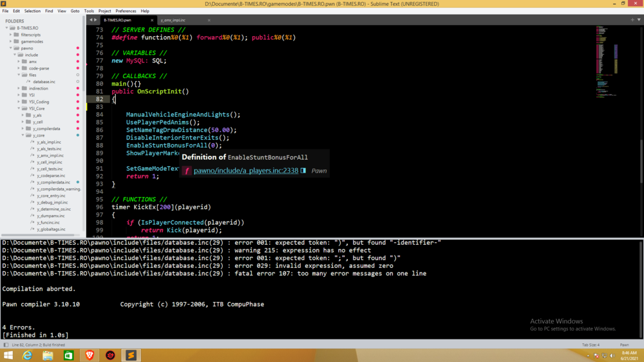Click the B-TIMES.RO folder icon
644x362 pixels.
tap(12, 28)
